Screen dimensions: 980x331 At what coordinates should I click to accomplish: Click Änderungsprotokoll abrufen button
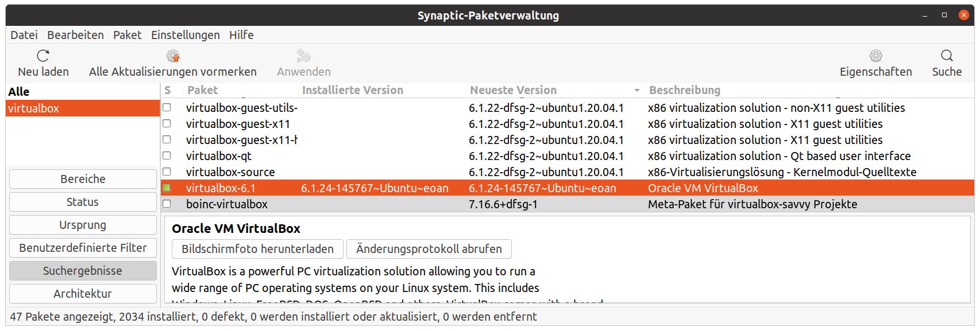pos(429,249)
